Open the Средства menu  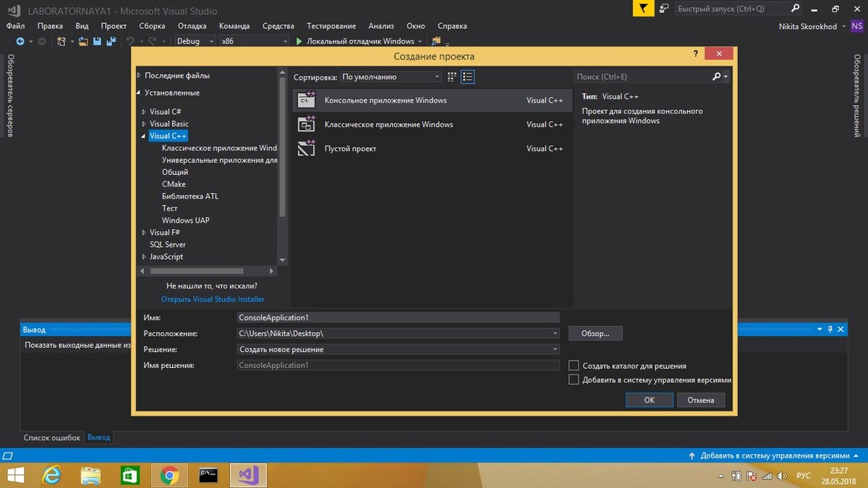[x=278, y=25]
